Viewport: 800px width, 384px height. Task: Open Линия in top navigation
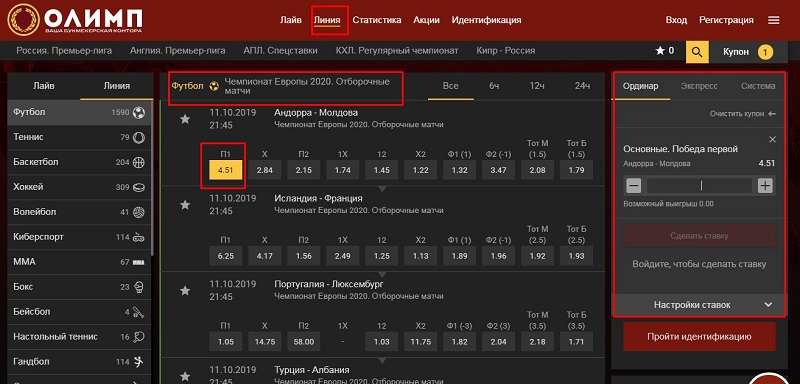click(x=327, y=20)
